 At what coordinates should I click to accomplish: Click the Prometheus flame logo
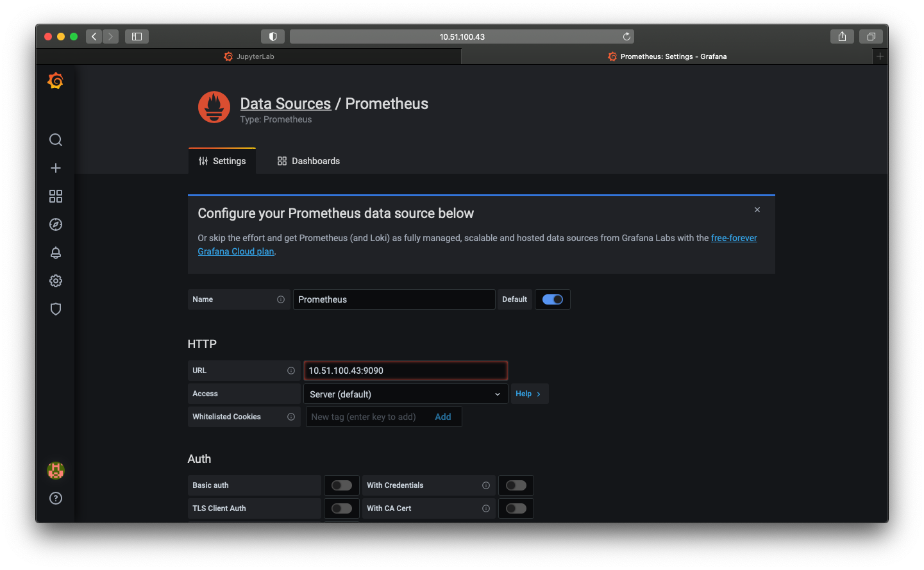(x=214, y=107)
